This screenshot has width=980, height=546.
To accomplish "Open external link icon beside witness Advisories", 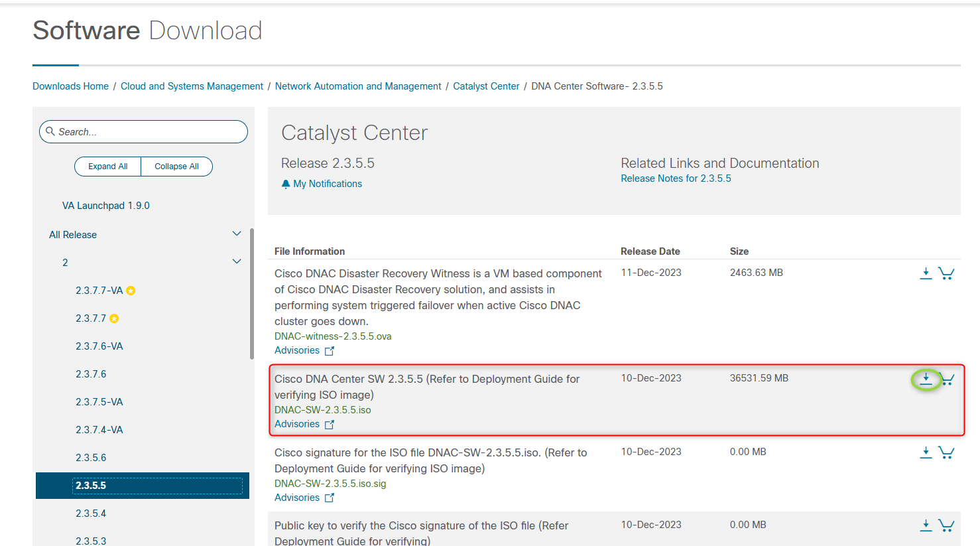I will (x=330, y=351).
